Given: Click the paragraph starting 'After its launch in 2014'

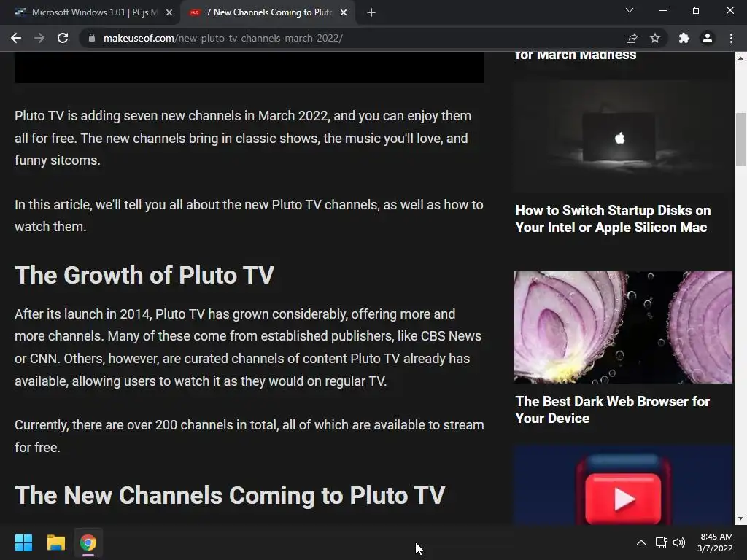Looking at the screenshot, I should pos(248,348).
